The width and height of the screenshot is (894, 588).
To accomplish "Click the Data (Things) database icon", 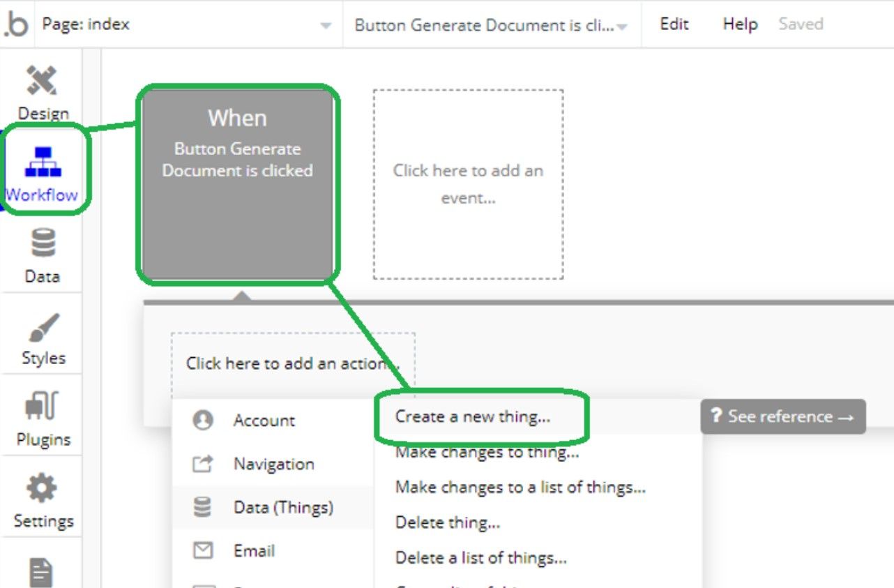I will 203,508.
